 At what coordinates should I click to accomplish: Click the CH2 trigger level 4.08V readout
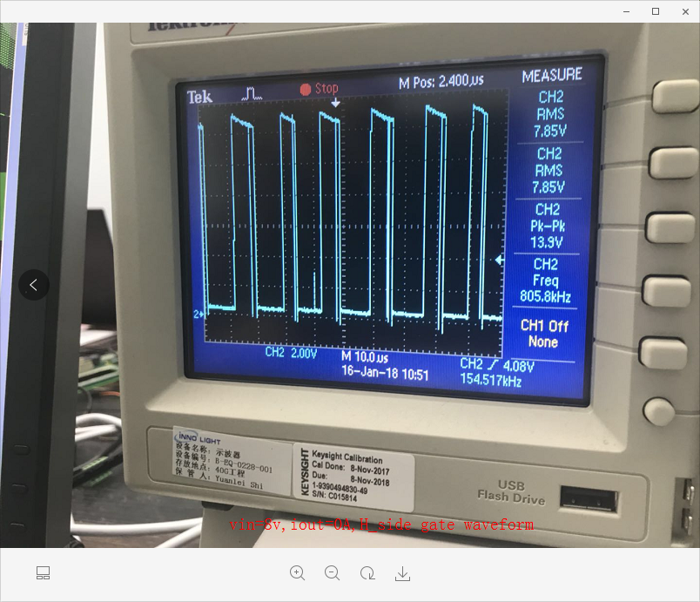tap(497, 365)
